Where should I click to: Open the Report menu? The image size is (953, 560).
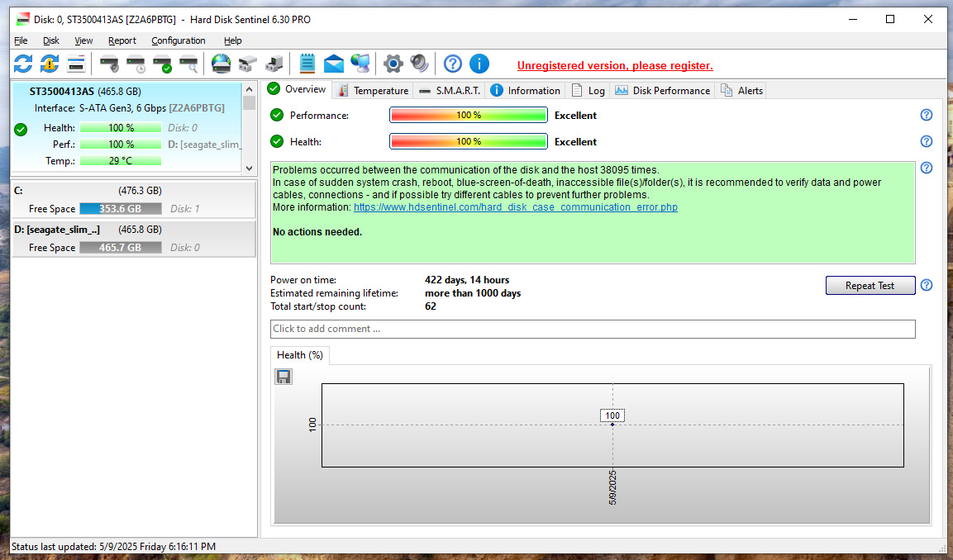122,40
